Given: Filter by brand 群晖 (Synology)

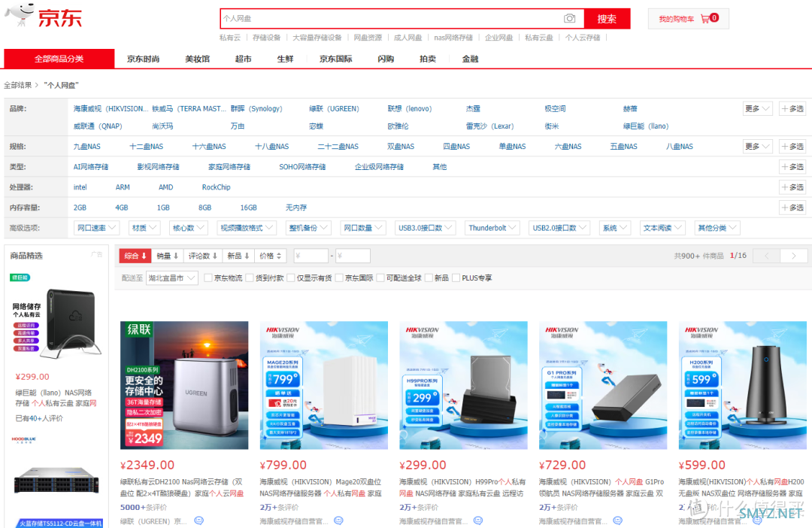Looking at the screenshot, I should 256,109.
